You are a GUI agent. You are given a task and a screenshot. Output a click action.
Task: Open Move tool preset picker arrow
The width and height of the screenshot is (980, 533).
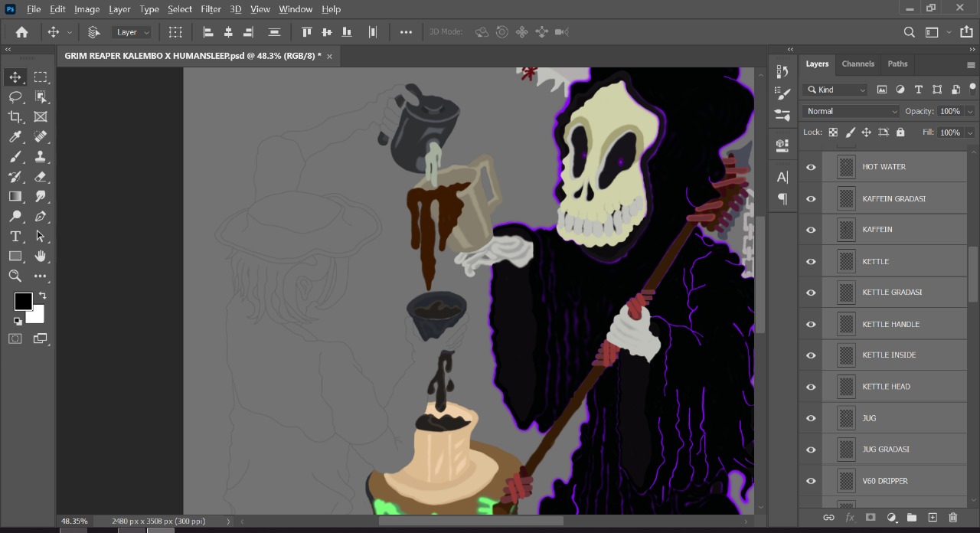70,32
